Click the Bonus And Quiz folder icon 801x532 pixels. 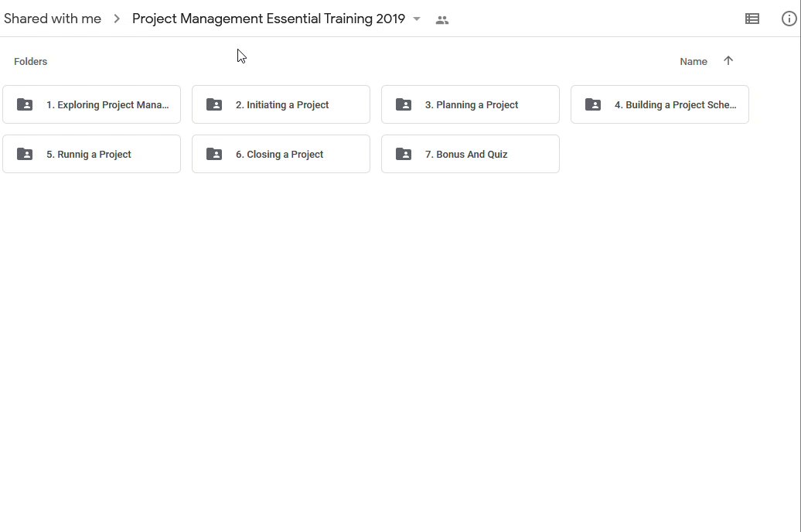[x=404, y=154]
